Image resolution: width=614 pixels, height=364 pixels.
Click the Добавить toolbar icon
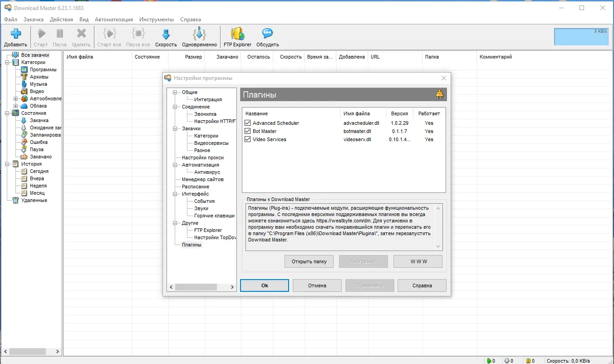tap(16, 34)
